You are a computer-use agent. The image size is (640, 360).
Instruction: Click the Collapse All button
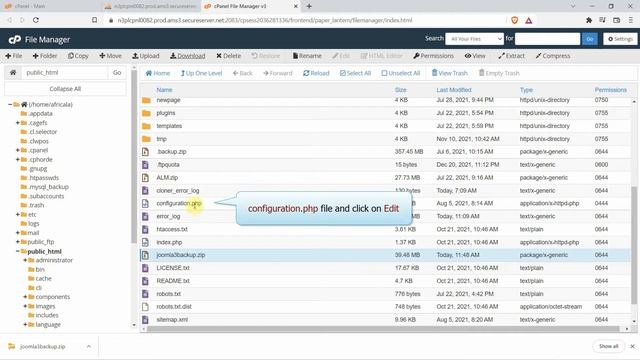tap(65, 89)
